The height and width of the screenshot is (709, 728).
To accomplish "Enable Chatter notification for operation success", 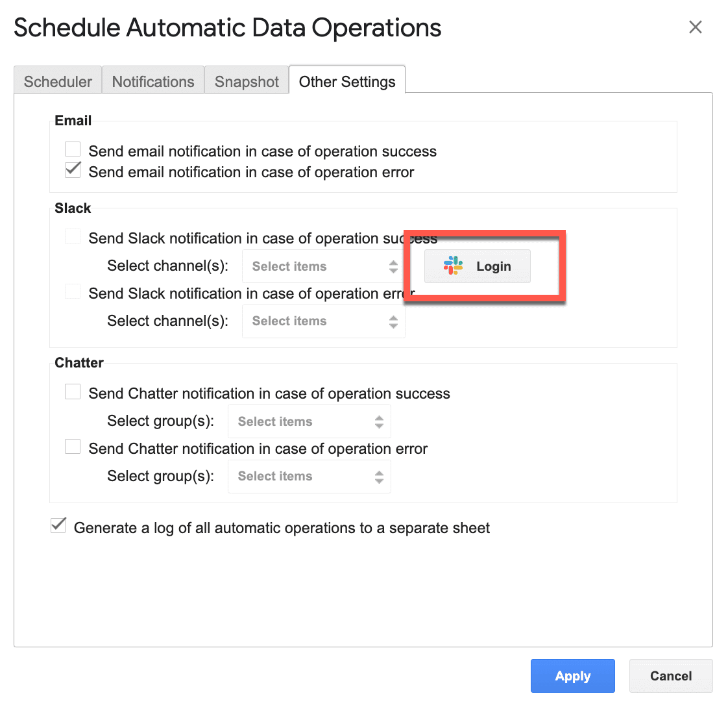I will [x=73, y=392].
